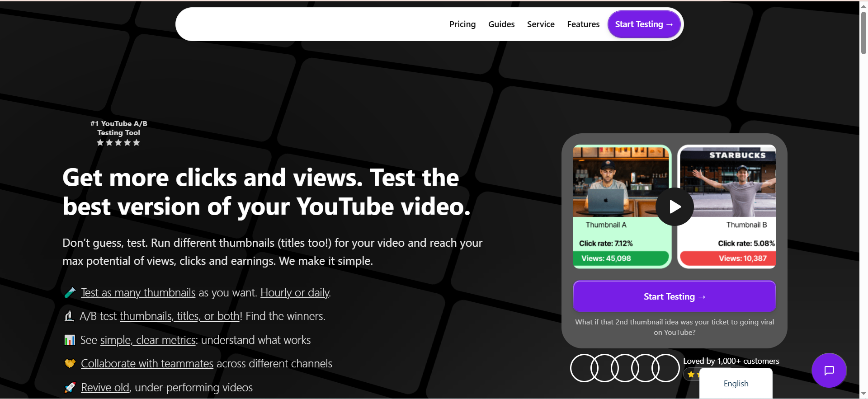Click the large Start Testing button below thumbnails
Screen dimensions: 868x399
coord(675,296)
